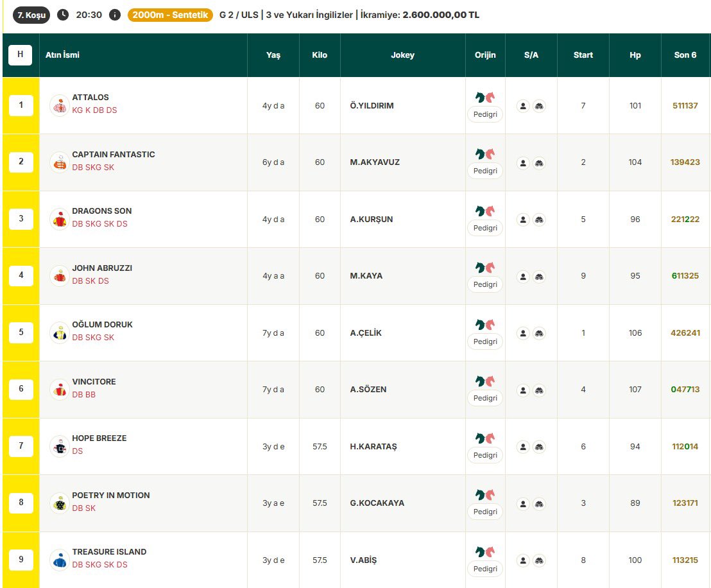Open Pedigri for DRAGONS SON

(485, 228)
